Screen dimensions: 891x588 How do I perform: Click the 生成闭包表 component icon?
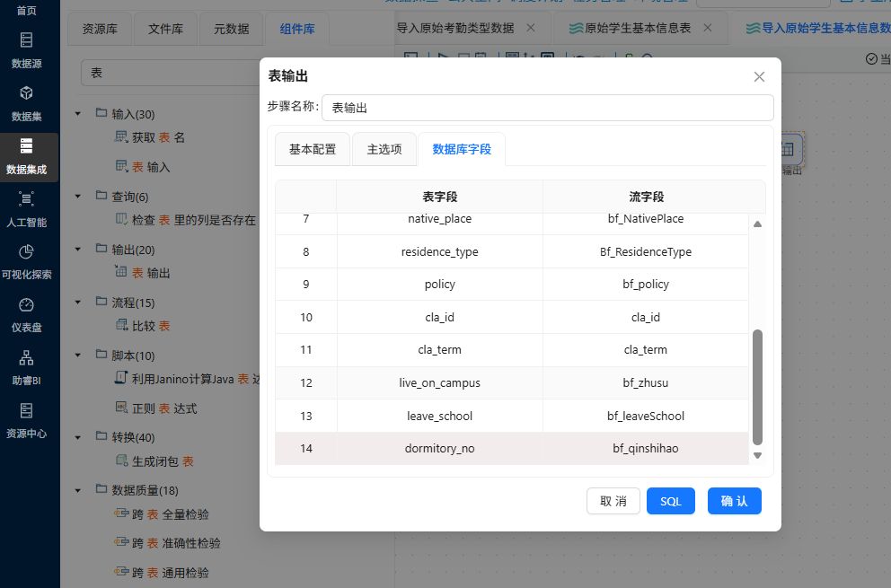pos(121,461)
